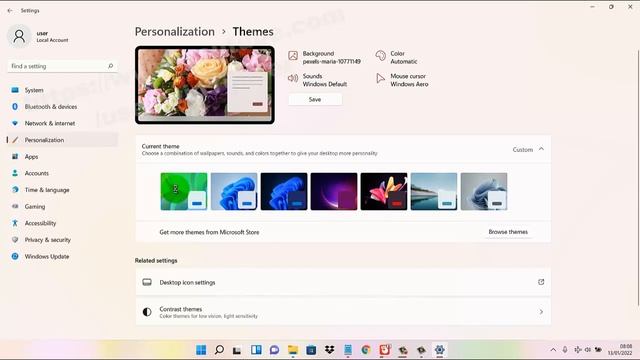Click the external-link icon on Desktop icon settings
Image resolution: width=640 pixels, height=360 pixels.
(541, 282)
